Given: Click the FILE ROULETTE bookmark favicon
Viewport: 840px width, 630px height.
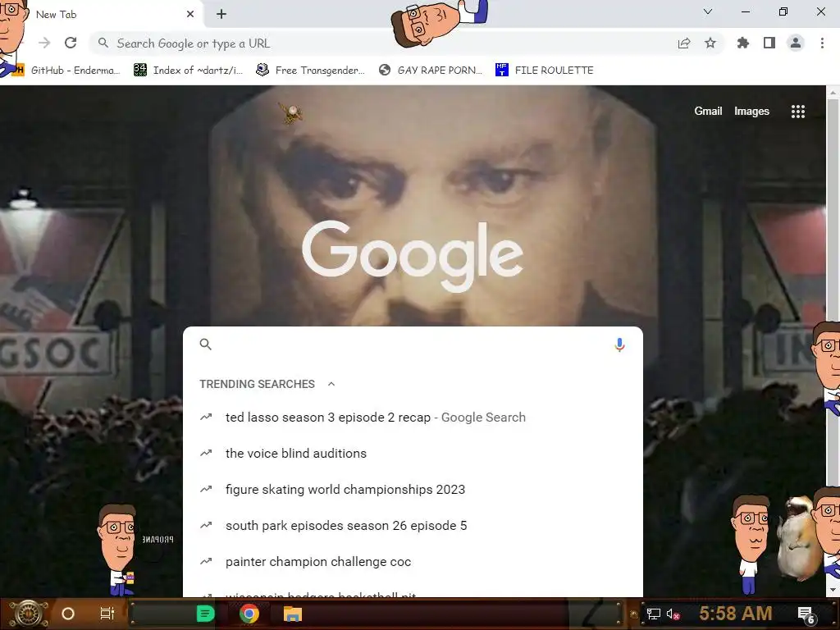Looking at the screenshot, I should pos(501,70).
